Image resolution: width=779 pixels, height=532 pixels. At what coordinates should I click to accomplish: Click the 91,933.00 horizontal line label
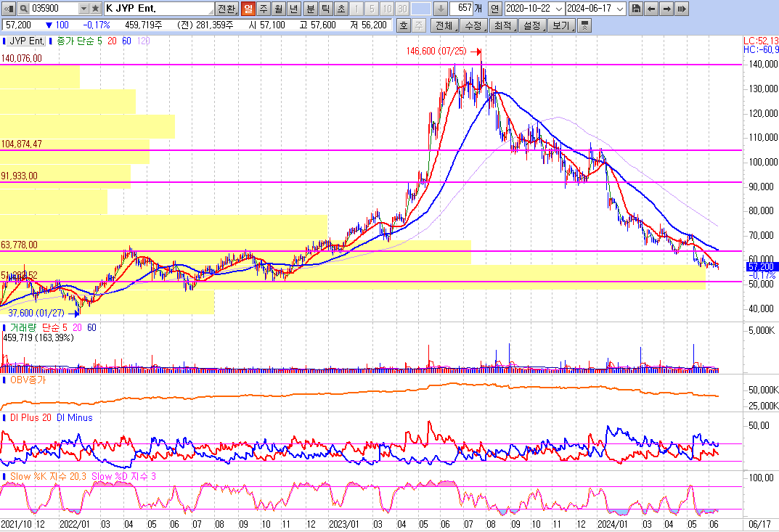[19, 176]
